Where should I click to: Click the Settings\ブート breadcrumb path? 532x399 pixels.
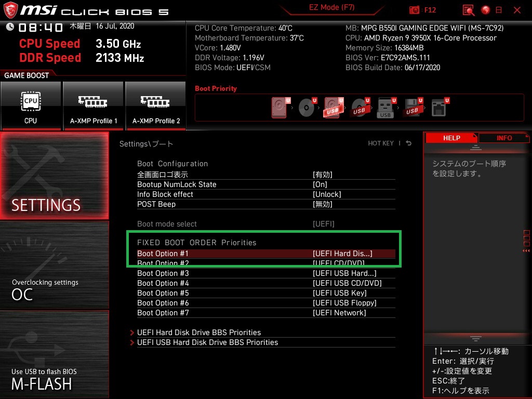[x=146, y=144]
